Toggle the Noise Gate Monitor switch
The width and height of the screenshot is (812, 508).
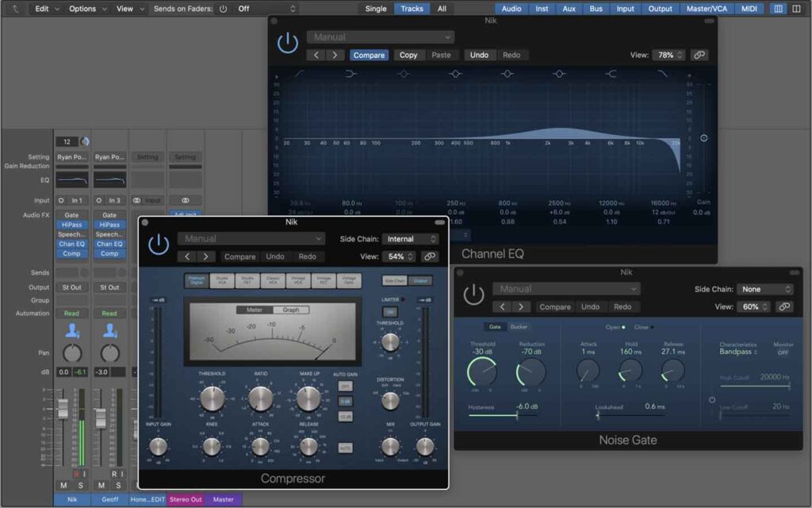coord(783,352)
